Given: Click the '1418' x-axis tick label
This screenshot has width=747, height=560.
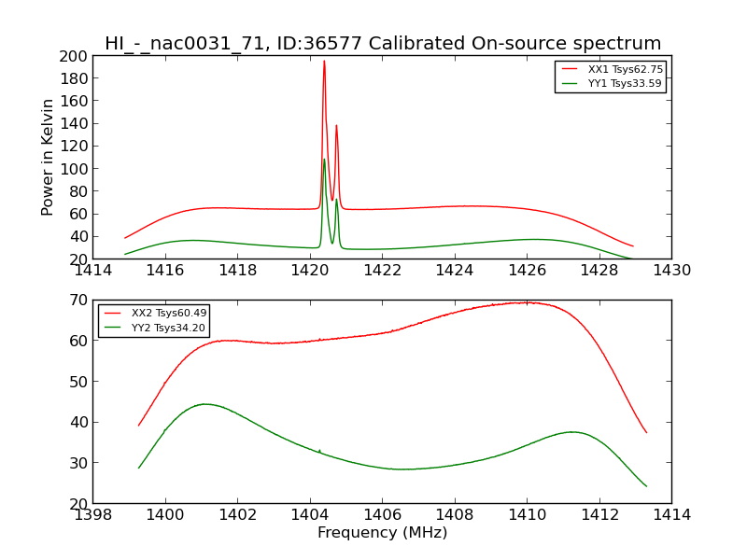Looking at the screenshot, I should click(x=238, y=271).
